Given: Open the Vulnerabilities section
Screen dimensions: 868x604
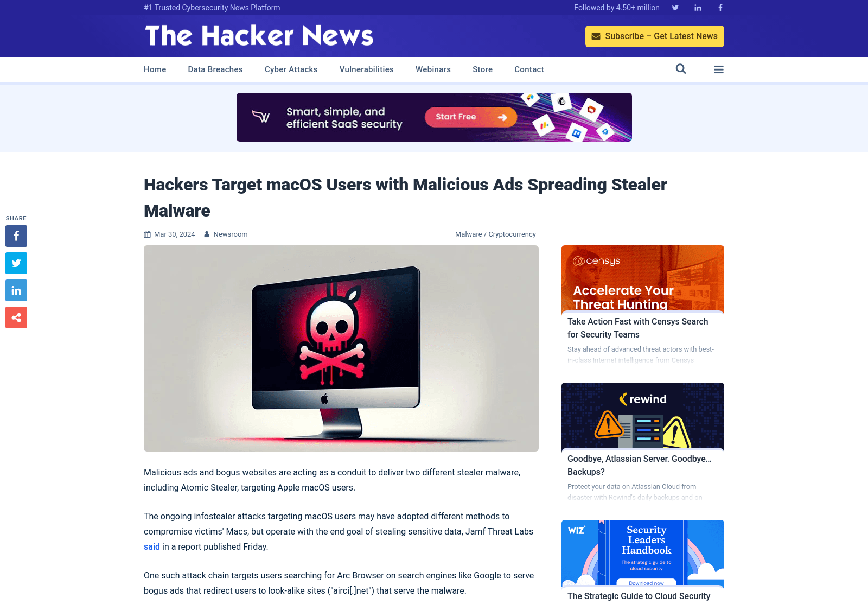Looking at the screenshot, I should (367, 69).
